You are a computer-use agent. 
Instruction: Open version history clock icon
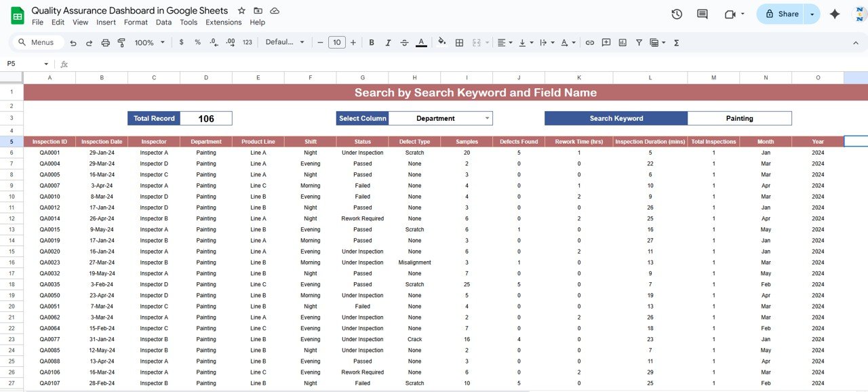pyautogui.click(x=676, y=14)
